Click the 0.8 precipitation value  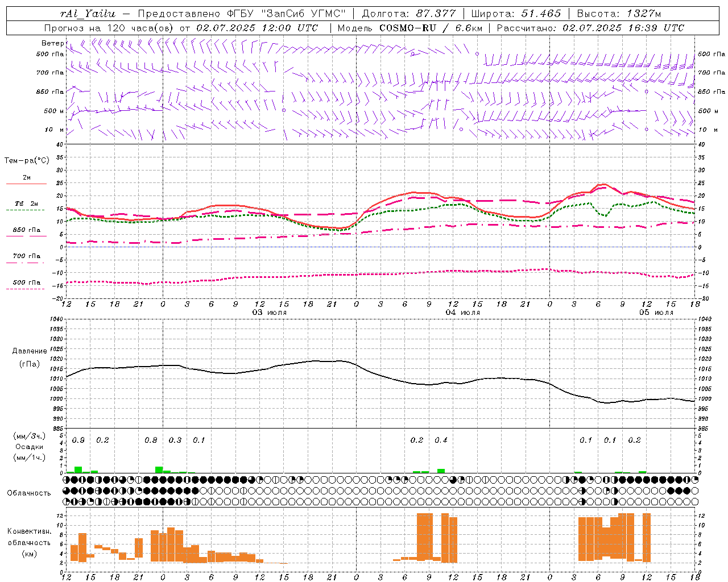point(151,440)
